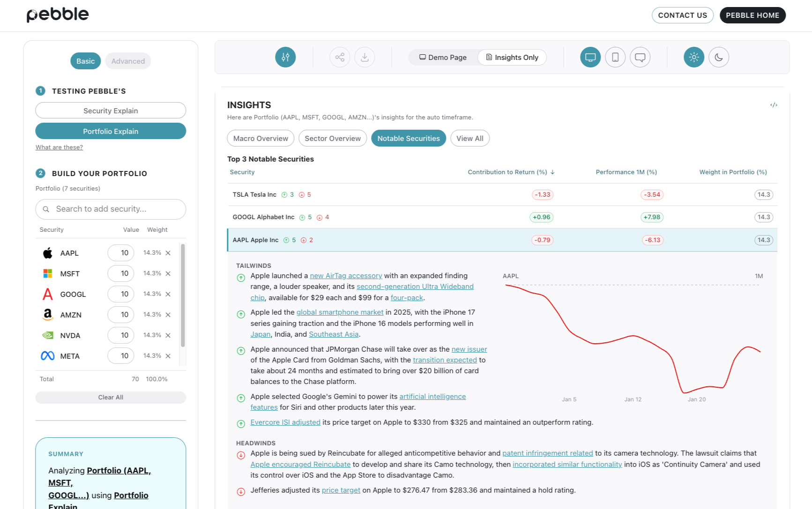This screenshot has width=812, height=509.
Task: Select Demo Page view
Action: [x=443, y=57]
